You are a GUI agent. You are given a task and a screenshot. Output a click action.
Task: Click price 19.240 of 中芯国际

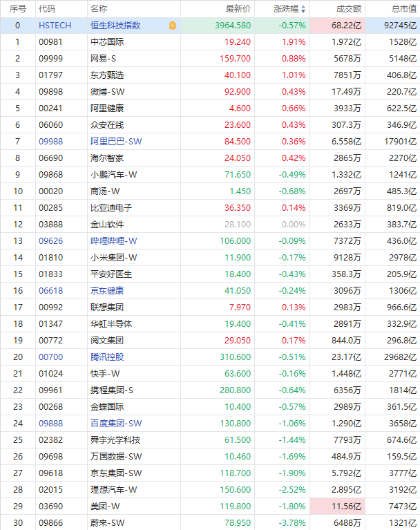click(x=218, y=42)
